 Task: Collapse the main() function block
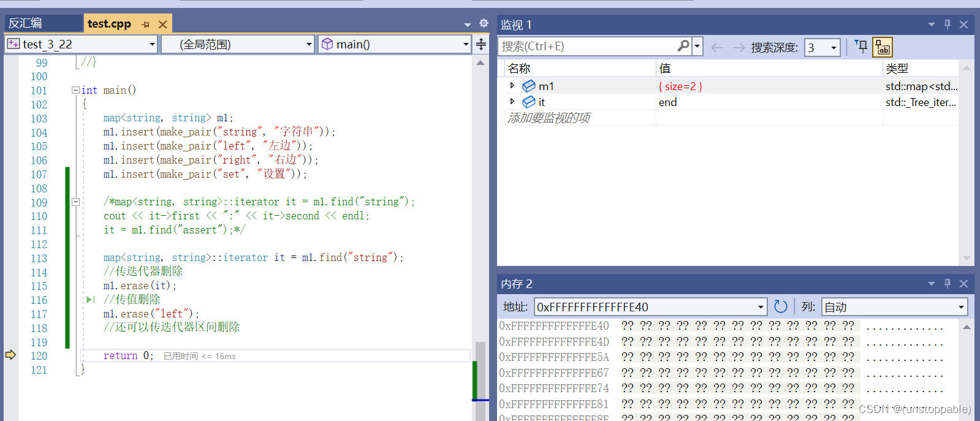click(x=75, y=90)
